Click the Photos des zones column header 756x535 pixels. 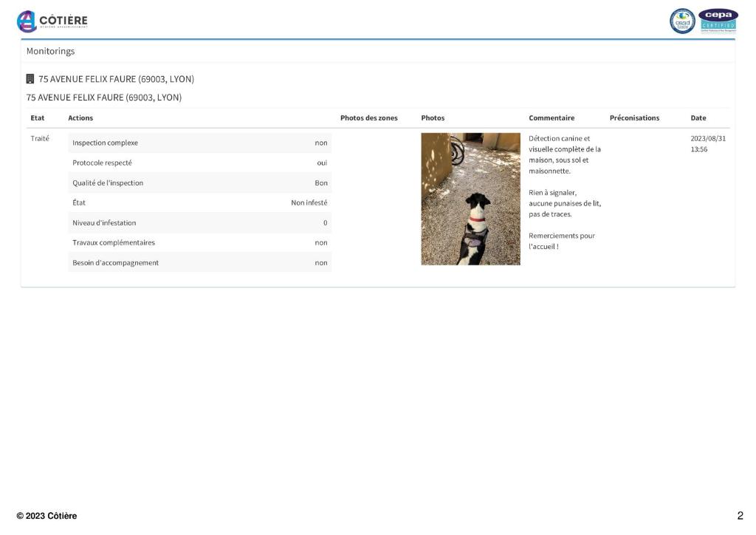368,118
